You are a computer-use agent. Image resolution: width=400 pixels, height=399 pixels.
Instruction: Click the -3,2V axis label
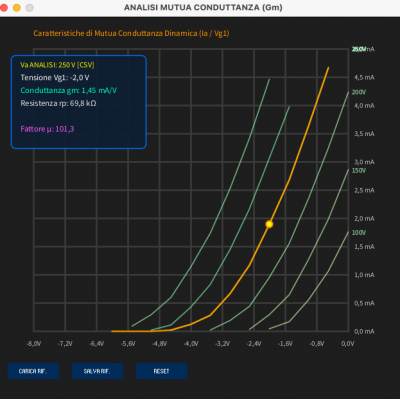(x=222, y=344)
